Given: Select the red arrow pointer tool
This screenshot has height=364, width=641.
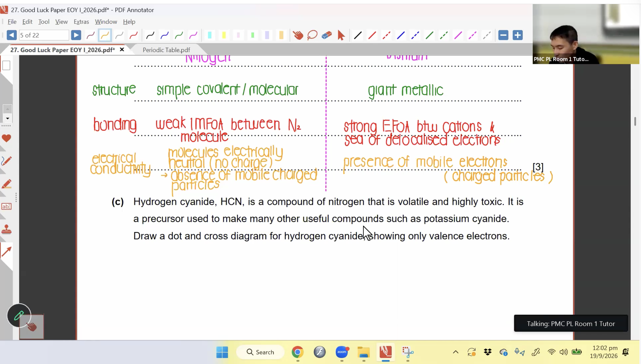Looking at the screenshot, I should (341, 35).
